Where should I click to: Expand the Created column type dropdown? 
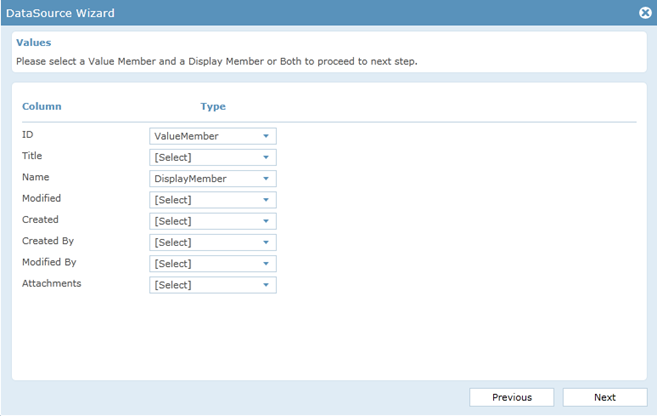click(x=212, y=221)
